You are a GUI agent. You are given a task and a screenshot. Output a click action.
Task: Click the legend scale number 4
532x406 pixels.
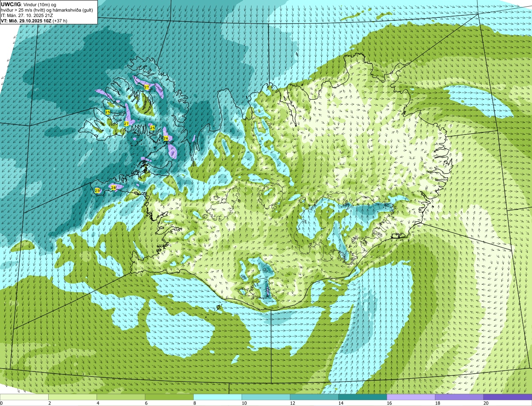coord(98,403)
